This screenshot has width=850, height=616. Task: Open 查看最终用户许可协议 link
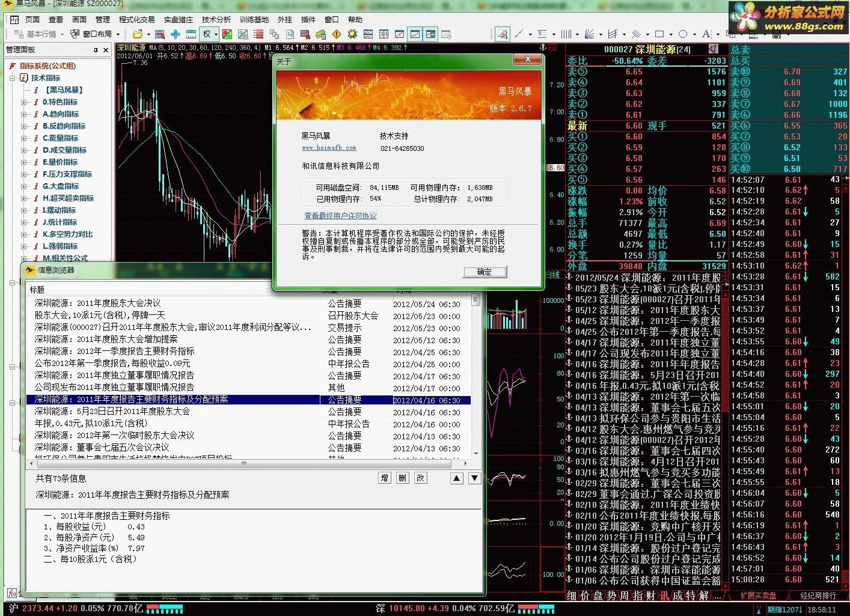point(340,216)
